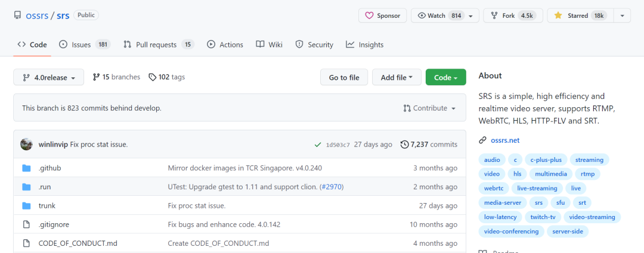Expand the 4.0release branch selector
The height and width of the screenshot is (253, 644).
tap(49, 77)
